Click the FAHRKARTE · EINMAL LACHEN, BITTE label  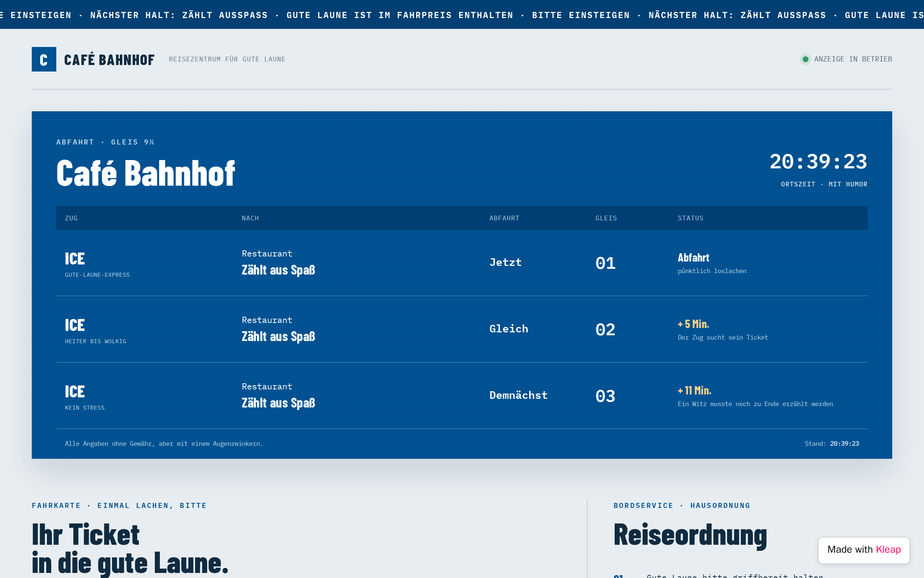pyautogui.click(x=119, y=506)
